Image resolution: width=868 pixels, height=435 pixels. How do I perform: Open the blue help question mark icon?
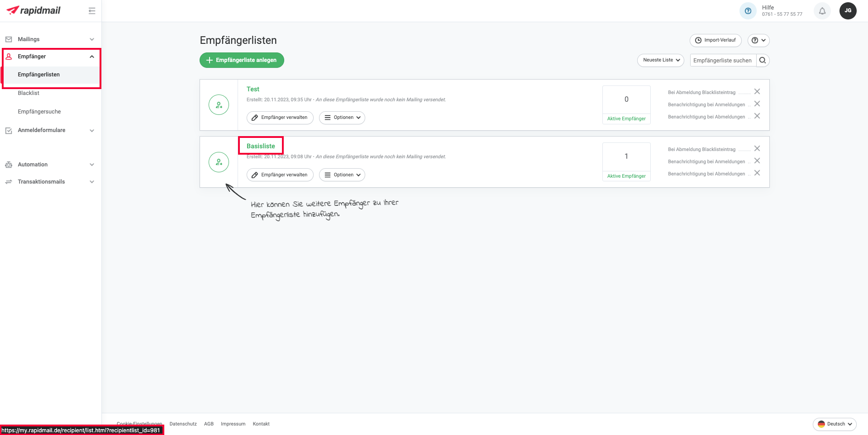tap(748, 11)
